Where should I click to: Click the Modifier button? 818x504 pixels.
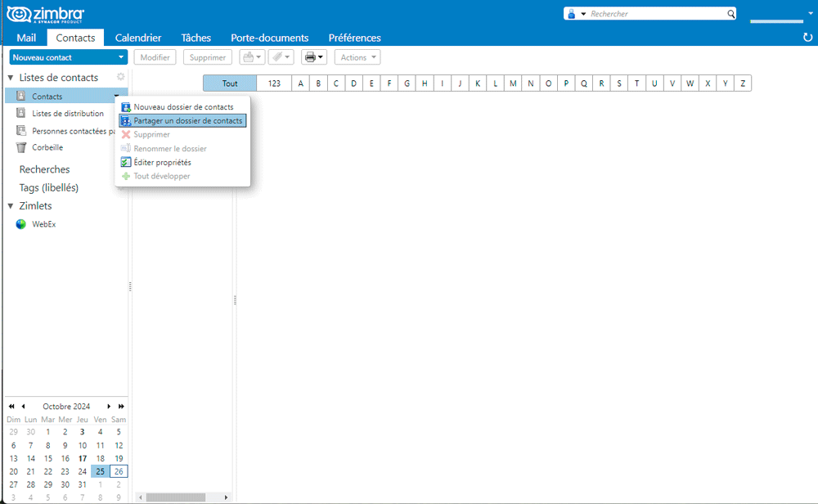155,57
